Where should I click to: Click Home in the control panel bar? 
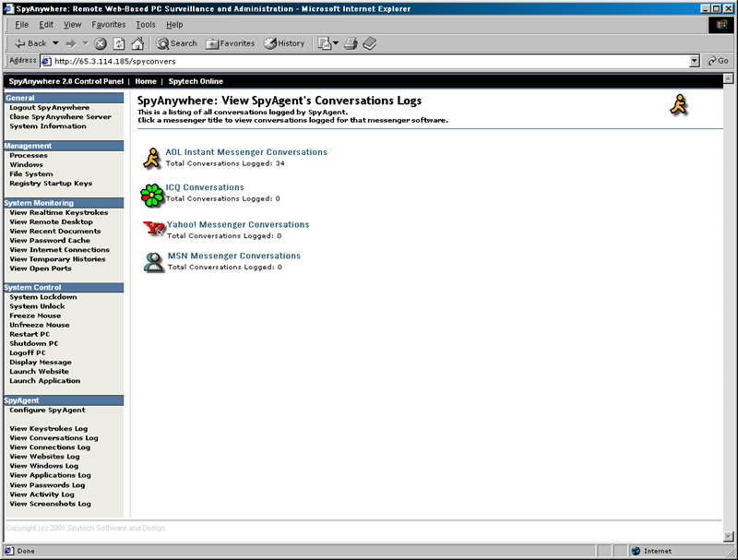(146, 81)
